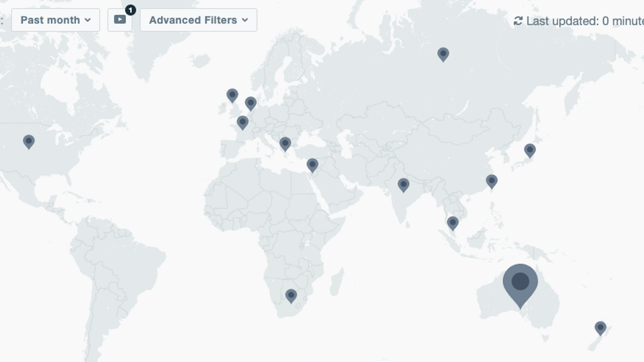The width and height of the screenshot is (644, 362).
Task: Select the map pin near Taiwan
Action: point(492,181)
